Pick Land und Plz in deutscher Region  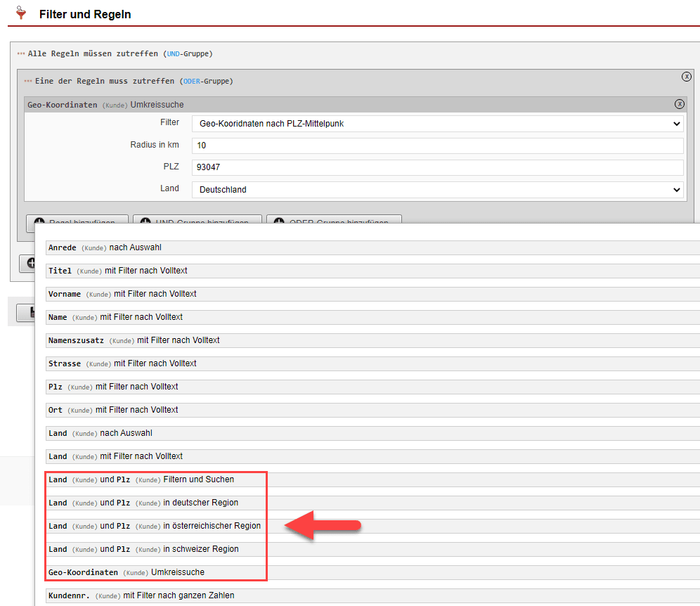143,503
